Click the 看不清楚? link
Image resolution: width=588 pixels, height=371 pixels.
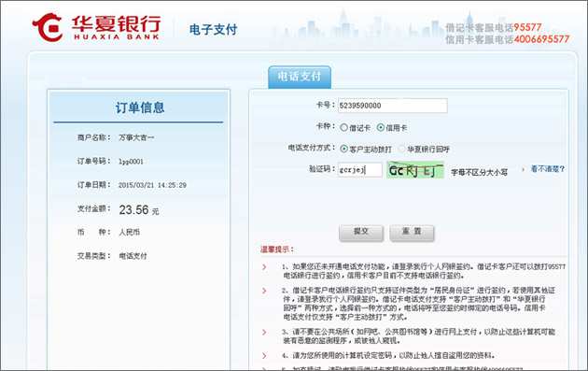548,169
